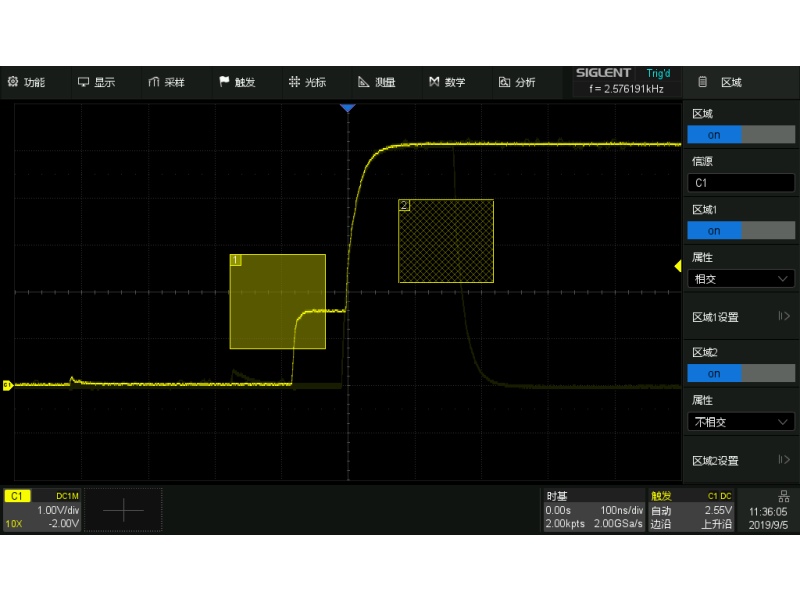Screen dimensions: 800x600
Task: Open the 信源 C1 source selector
Action: coord(740,183)
